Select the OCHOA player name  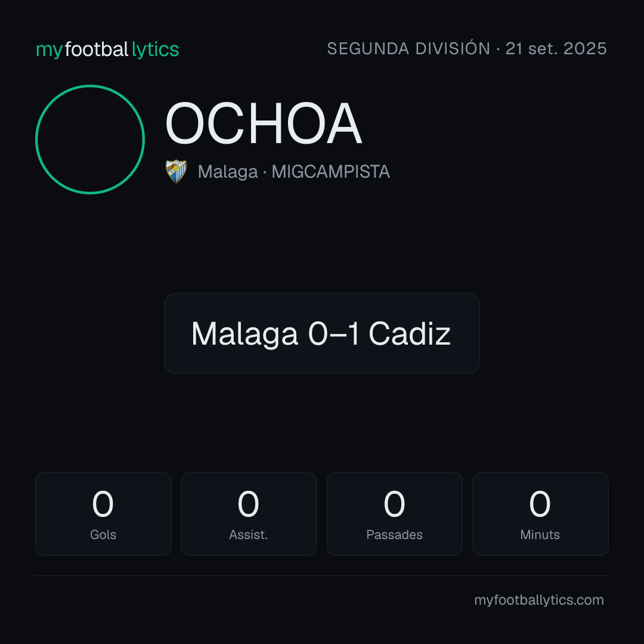pyautogui.click(x=264, y=123)
